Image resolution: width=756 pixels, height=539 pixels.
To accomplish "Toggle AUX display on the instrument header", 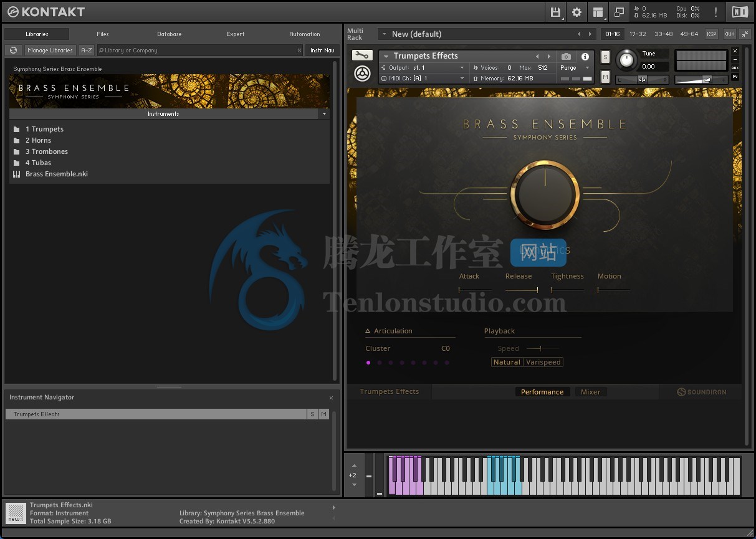I will pos(735,68).
